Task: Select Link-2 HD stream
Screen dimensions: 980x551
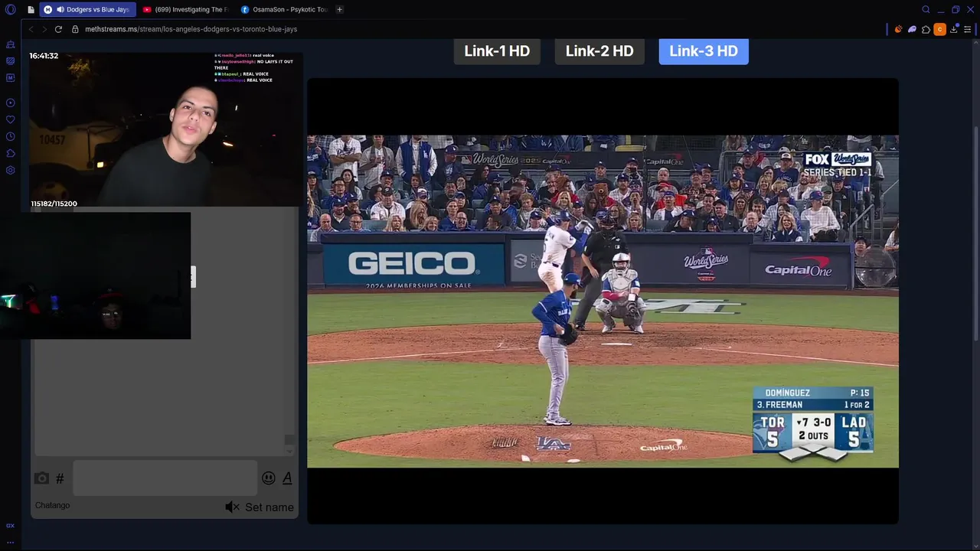Action: tap(599, 51)
